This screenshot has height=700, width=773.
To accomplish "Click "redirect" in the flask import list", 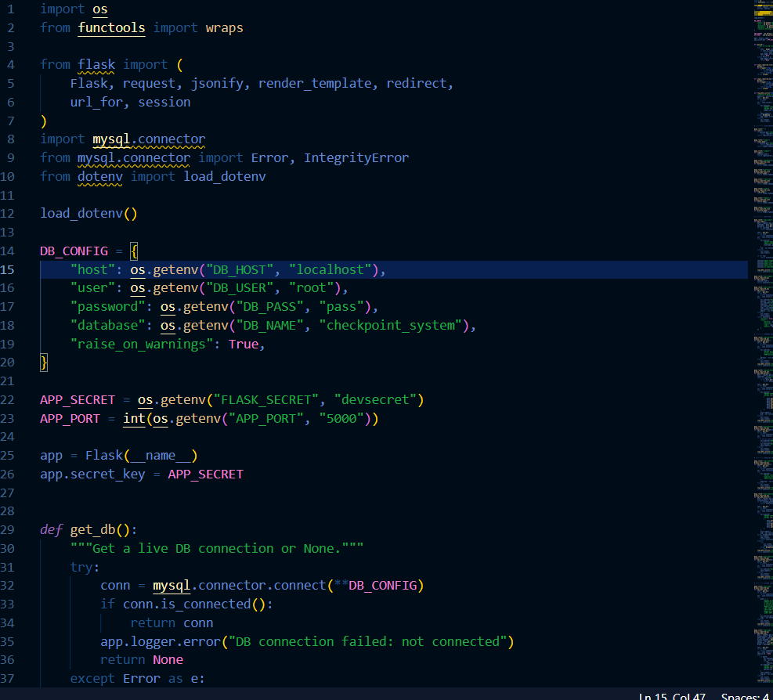I will coord(416,83).
